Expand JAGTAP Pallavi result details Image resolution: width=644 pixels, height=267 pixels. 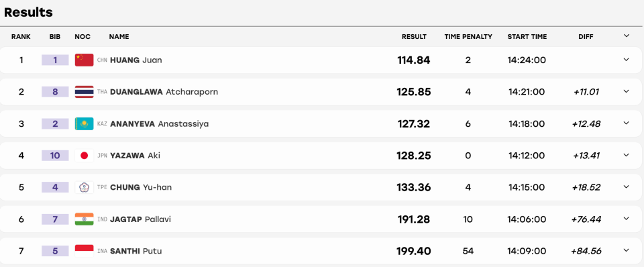627,218
